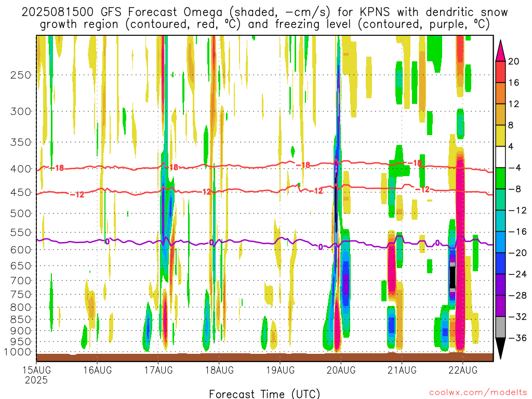Click the blue -24 to -20 colorbar segment

point(500,263)
